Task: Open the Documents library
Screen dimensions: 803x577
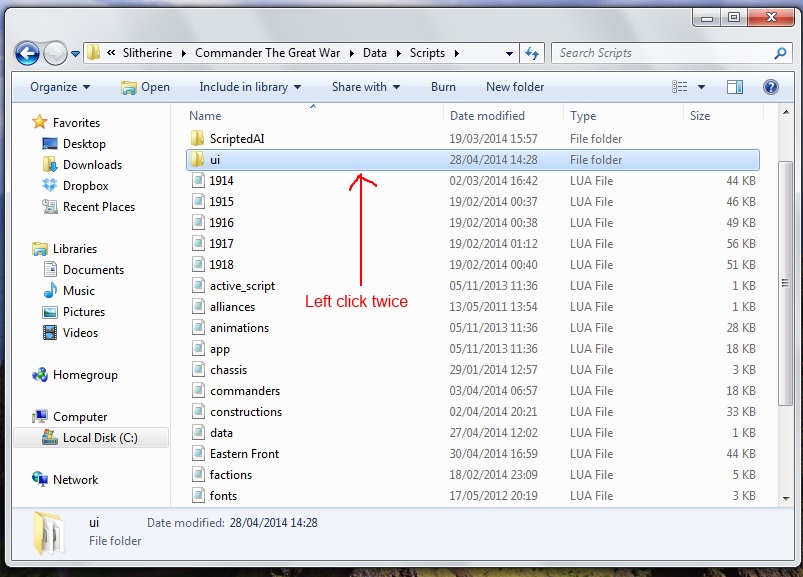Action: [x=83, y=270]
